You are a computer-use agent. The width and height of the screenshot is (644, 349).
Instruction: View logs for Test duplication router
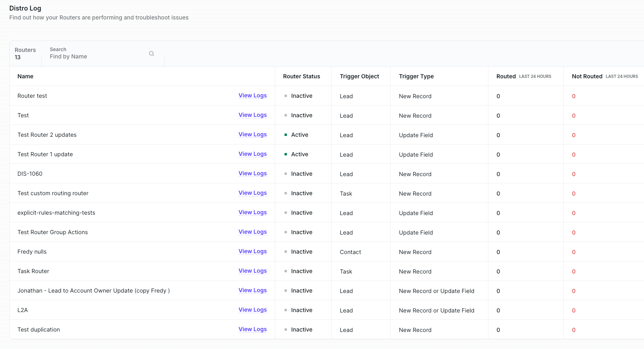252,329
